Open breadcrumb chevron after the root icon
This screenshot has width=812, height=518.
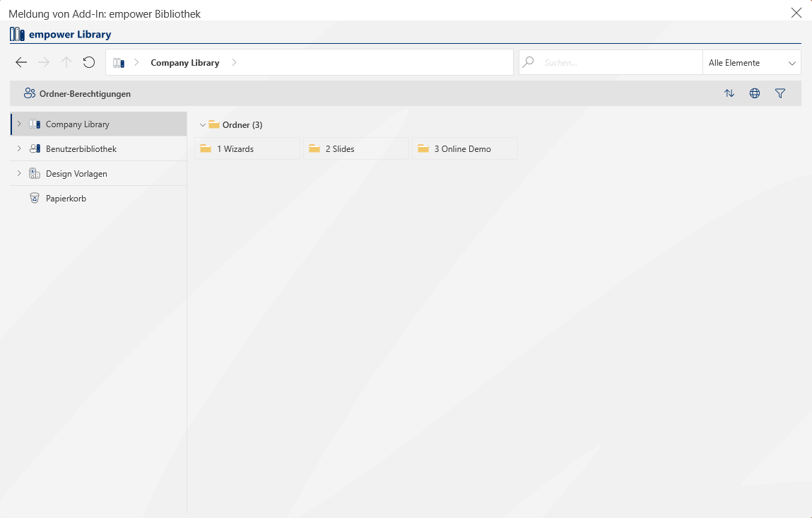[x=136, y=63]
